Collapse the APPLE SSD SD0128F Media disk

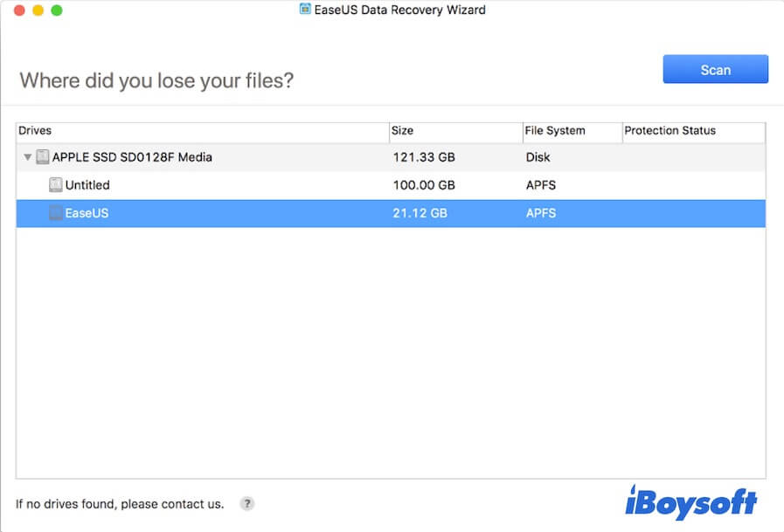(27, 157)
